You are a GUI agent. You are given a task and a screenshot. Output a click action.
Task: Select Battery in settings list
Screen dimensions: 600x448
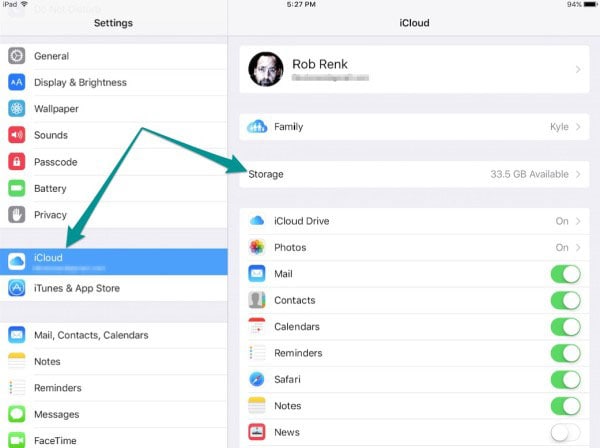[114, 188]
